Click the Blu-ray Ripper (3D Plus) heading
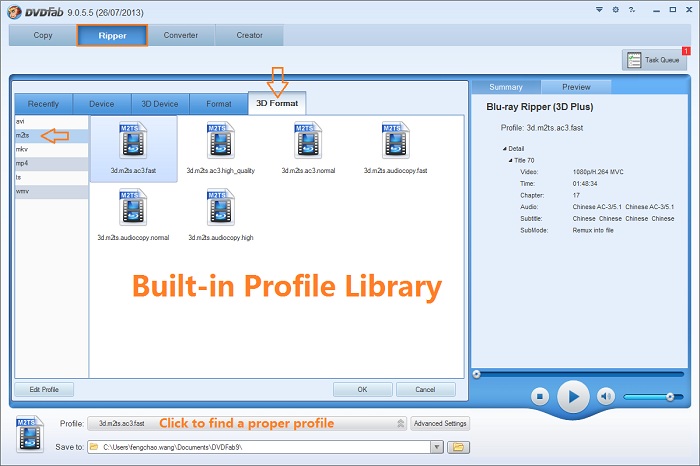Image resolution: width=700 pixels, height=466 pixels. coord(540,107)
